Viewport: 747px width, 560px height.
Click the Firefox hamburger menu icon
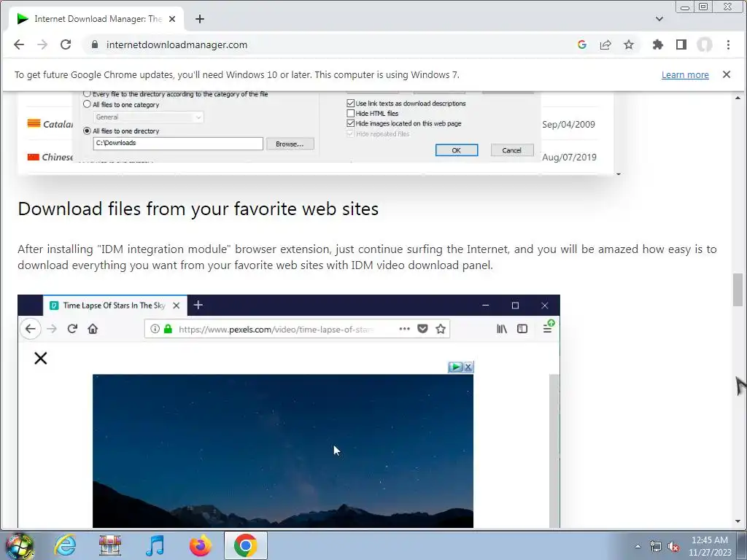[547, 329]
